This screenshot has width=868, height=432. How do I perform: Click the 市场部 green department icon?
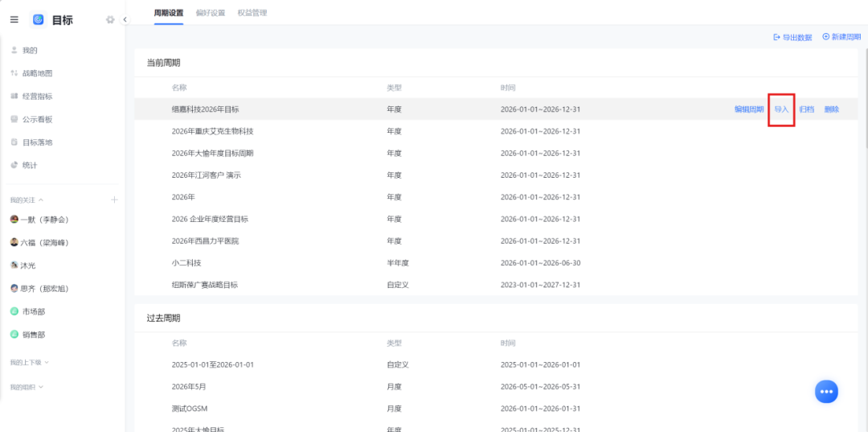14,311
